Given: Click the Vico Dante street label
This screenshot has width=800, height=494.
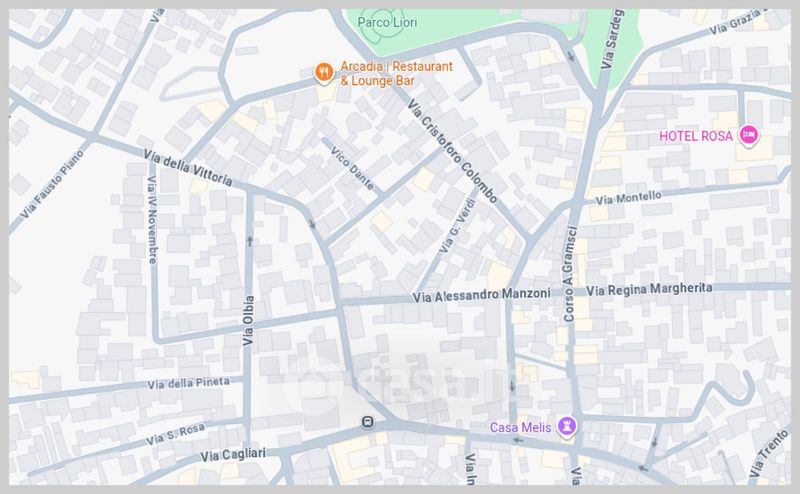Looking at the screenshot, I should coord(352,168).
